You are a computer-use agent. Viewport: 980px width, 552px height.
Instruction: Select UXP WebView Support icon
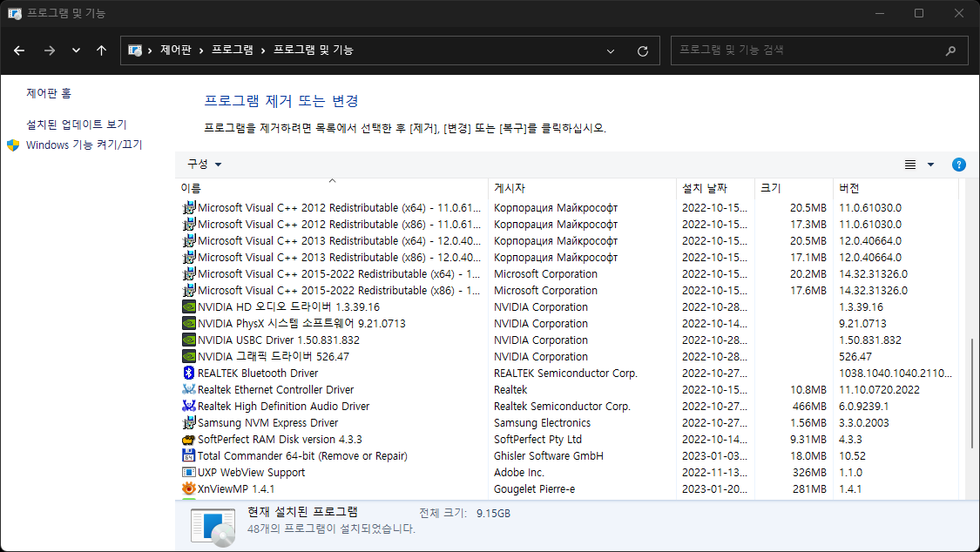[x=189, y=473]
